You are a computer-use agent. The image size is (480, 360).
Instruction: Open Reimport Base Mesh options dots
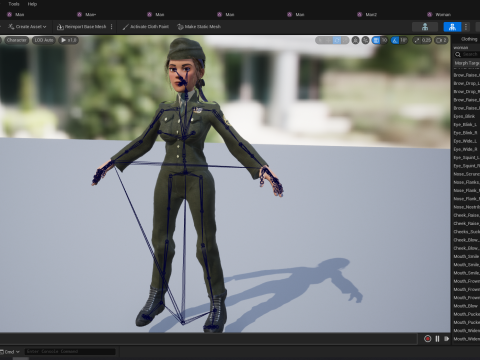click(x=111, y=27)
